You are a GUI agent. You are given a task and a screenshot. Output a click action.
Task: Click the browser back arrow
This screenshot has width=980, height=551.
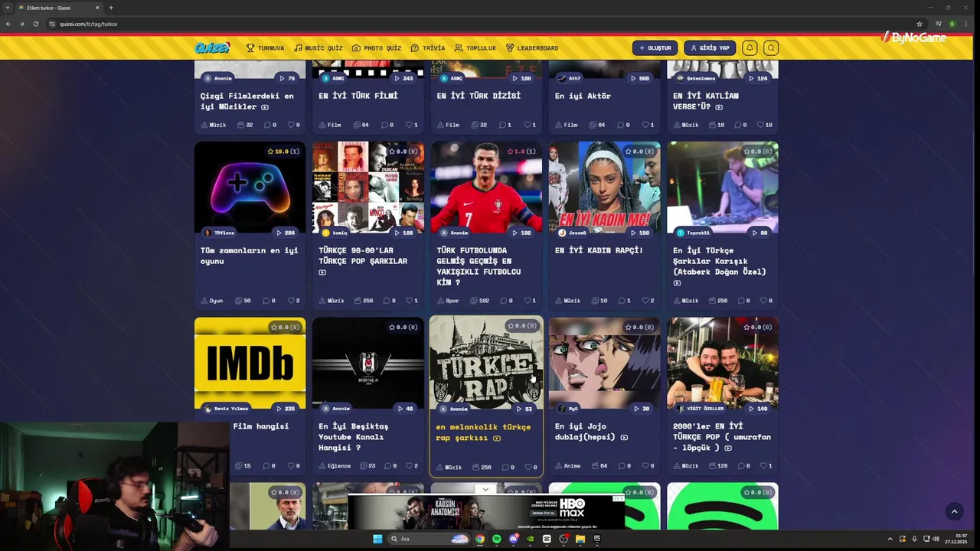click(8, 24)
